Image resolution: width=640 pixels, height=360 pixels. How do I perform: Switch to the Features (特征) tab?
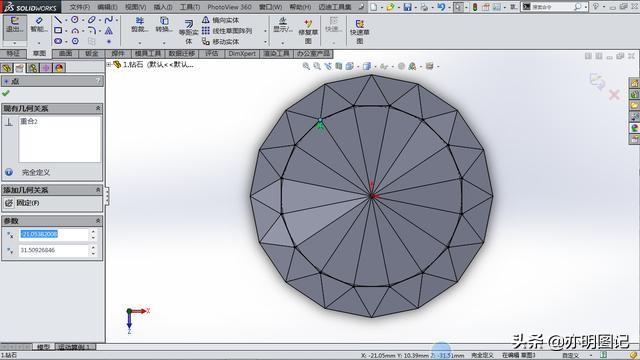point(13,53)
